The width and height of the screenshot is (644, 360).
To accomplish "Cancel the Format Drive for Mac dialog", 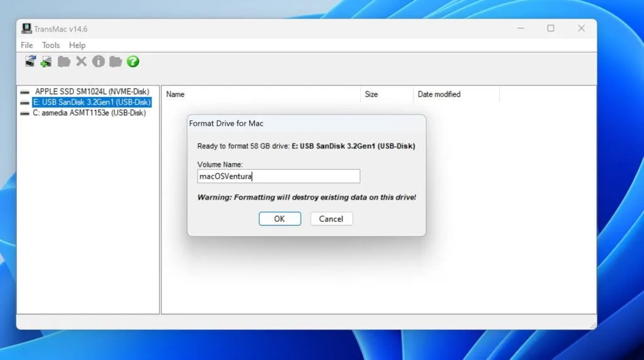I will [x=331, y=218].
